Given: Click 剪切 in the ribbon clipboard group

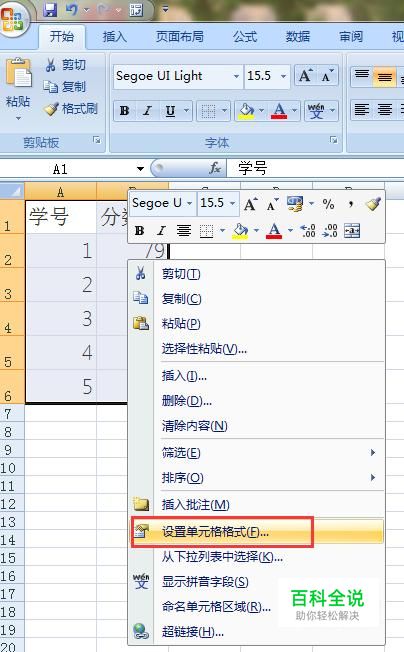Looking at the screenshot, I should coord(66,64).
